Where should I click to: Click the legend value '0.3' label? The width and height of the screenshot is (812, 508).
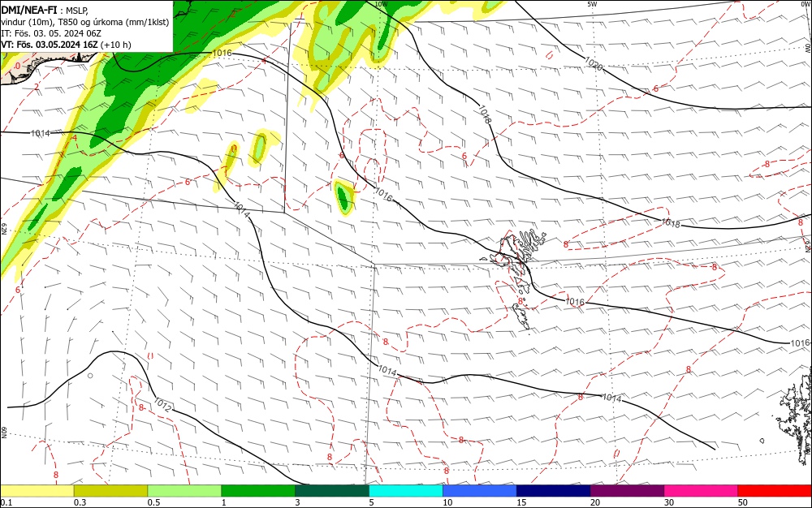click(80, 502)
